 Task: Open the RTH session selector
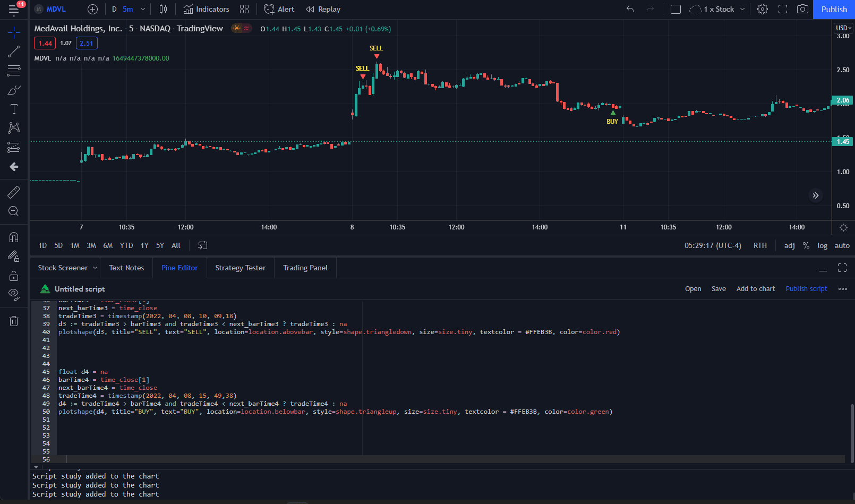click(760, 246)
